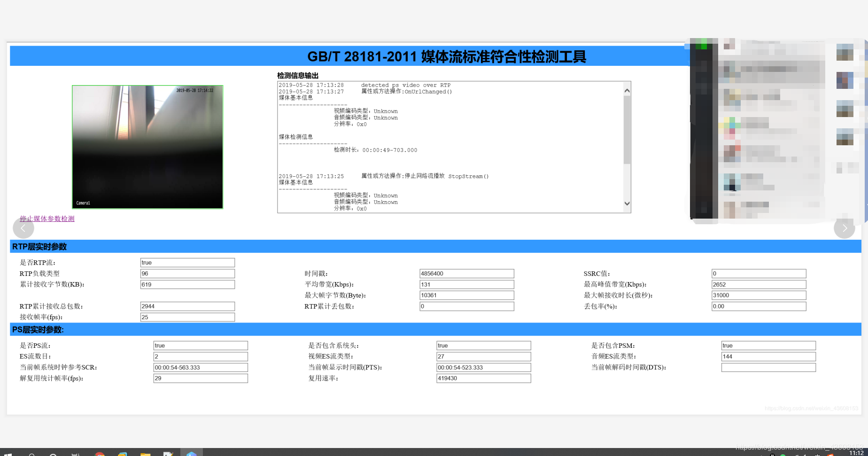The image size is (868, 456).
Task: Click the empty 当前帧解码时间戳(DTS) field
Action: coord(769,367)
